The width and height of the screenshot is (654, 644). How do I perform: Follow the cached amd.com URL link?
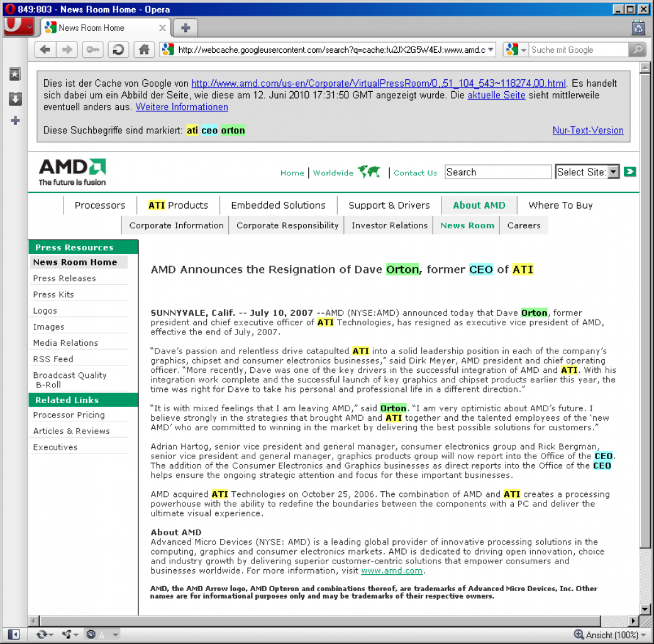[379, 84]
